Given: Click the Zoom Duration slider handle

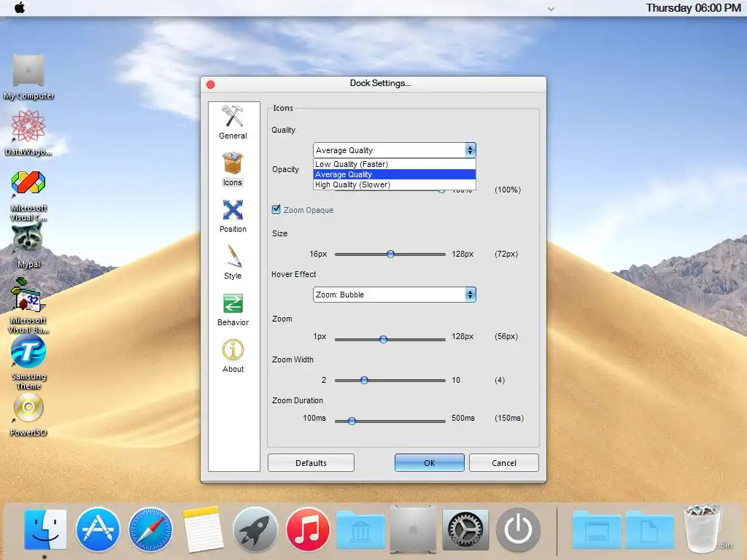Looking at the screenshot, I should (352, 421).
